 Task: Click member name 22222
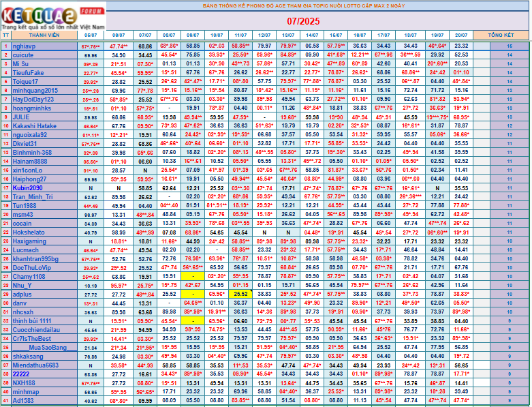click(21, 374)
